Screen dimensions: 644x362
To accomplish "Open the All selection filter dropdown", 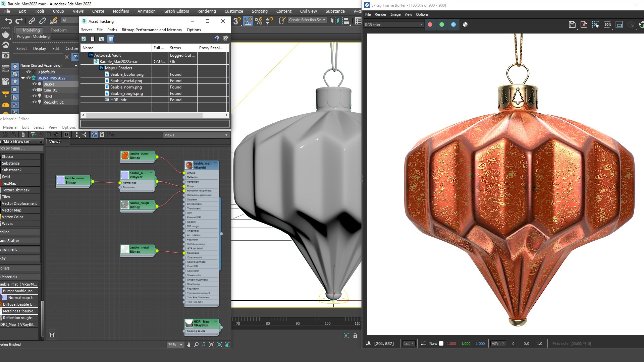I will 70,20.
